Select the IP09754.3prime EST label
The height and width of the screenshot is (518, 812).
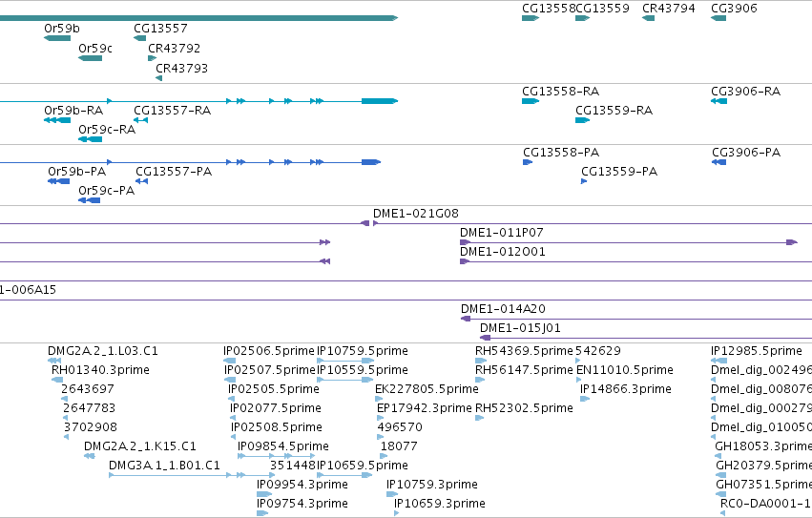point(302,504)
